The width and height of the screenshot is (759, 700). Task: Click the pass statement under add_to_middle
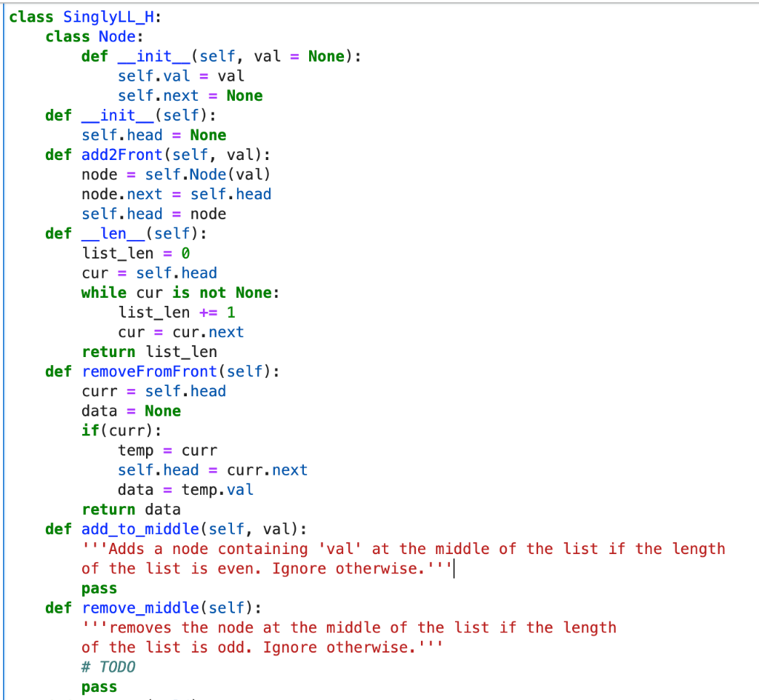tap(99, 587)
